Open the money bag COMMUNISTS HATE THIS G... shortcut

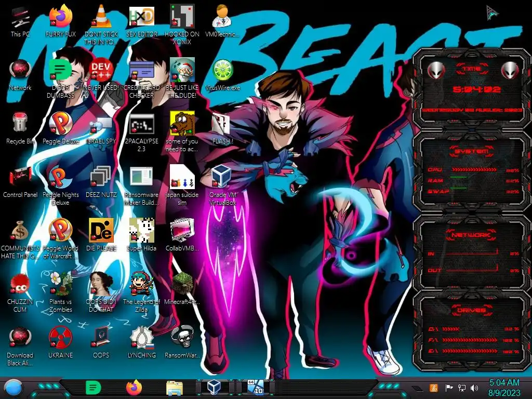[20, 239]
